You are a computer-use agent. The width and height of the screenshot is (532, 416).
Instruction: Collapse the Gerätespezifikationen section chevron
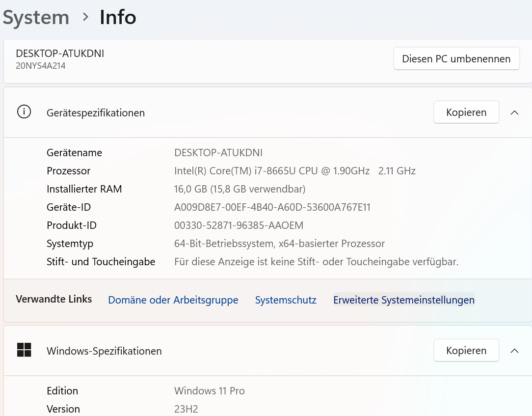(x=514, y=112)
